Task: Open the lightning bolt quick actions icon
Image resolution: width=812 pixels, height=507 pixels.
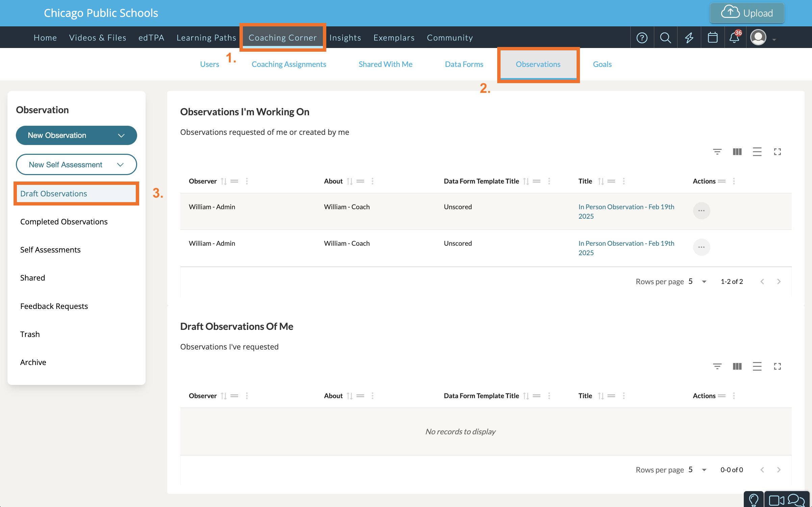Action: (689, 38)
